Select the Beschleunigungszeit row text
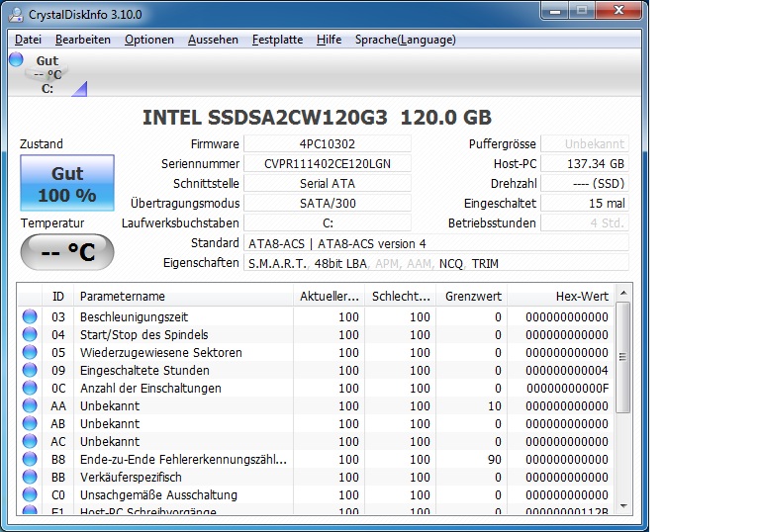The image size is (760, 532). pos(134,316)
